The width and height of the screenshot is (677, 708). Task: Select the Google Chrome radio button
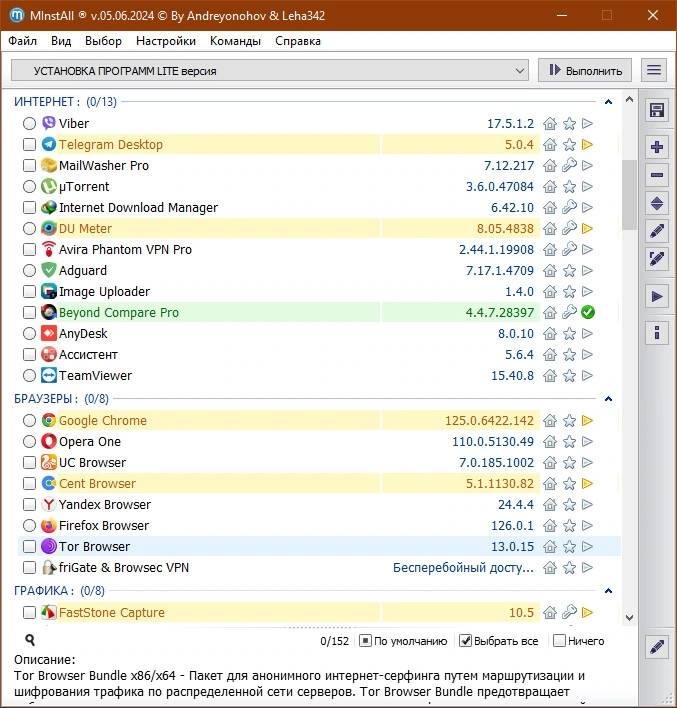click(x=29, y=420)
